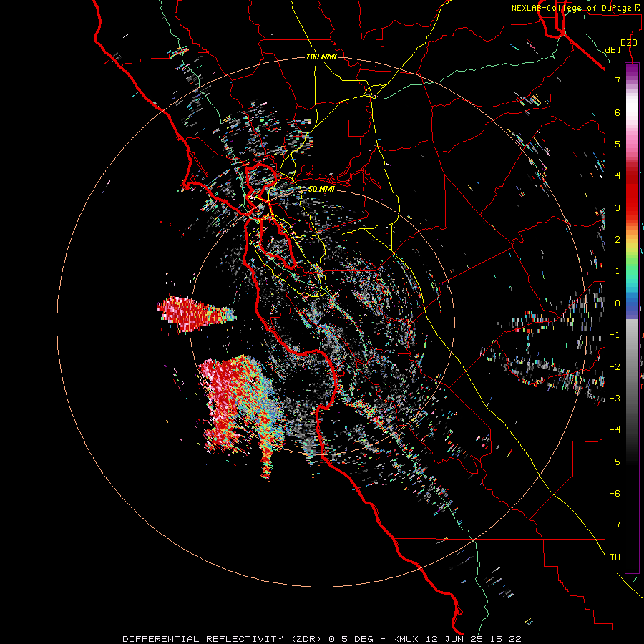Click the purple top of the color bar

[632, 70]
